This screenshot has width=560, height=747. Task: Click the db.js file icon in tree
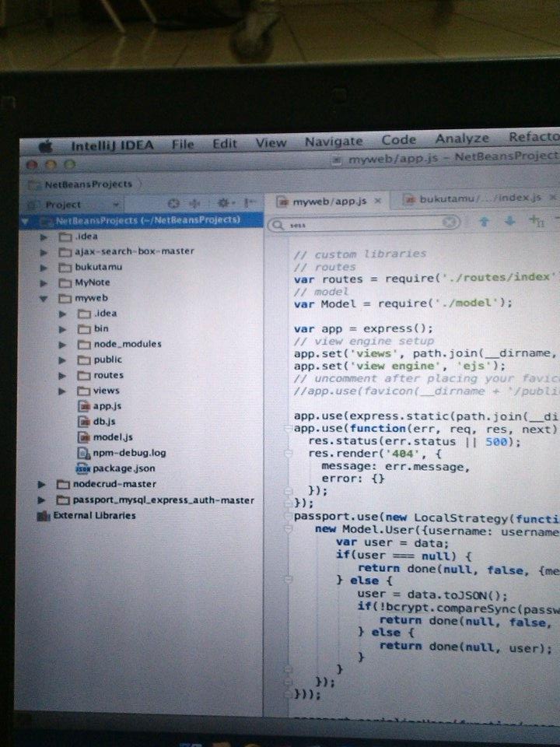click(84, 422)
